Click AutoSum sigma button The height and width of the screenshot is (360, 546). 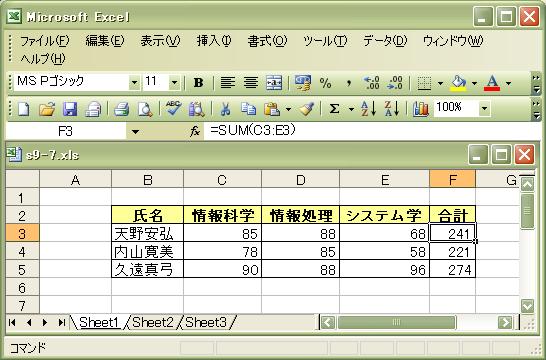[334, 109]
